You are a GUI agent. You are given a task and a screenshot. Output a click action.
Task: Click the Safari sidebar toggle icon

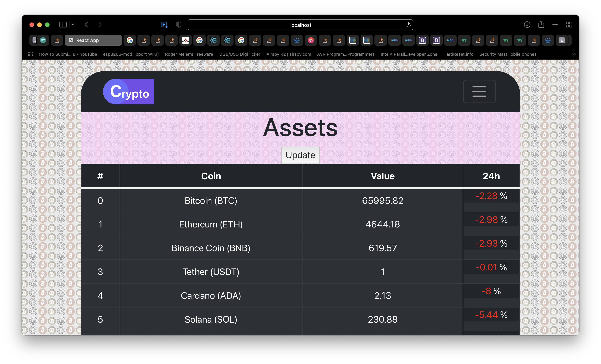pyautogui.click(x=63, y=25)
